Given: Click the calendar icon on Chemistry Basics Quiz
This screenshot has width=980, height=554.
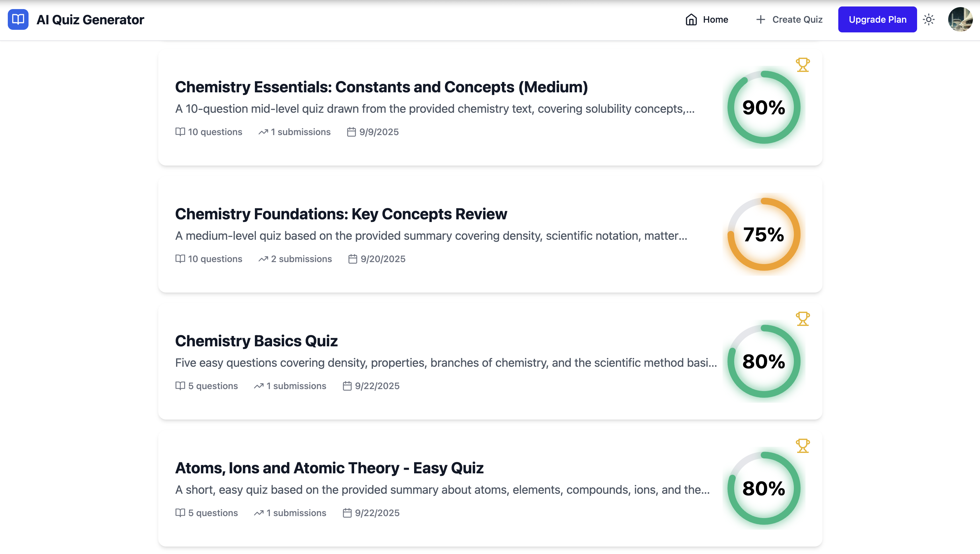Looking at the screenshot, I should (x=346, y=386).
